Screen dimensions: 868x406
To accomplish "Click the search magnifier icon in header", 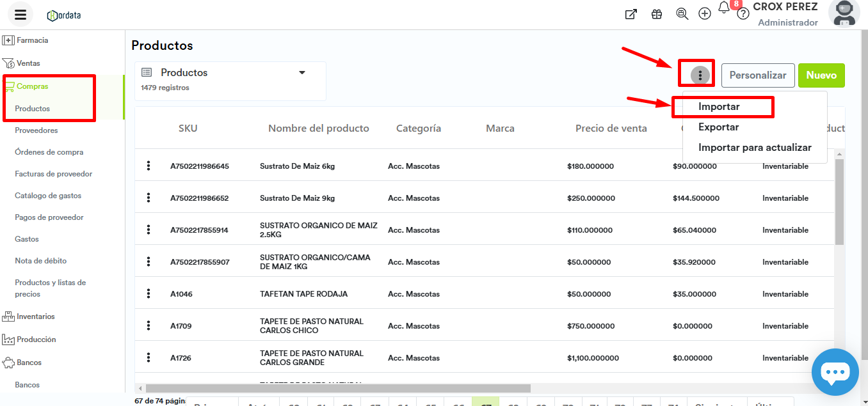I will 682,14.
